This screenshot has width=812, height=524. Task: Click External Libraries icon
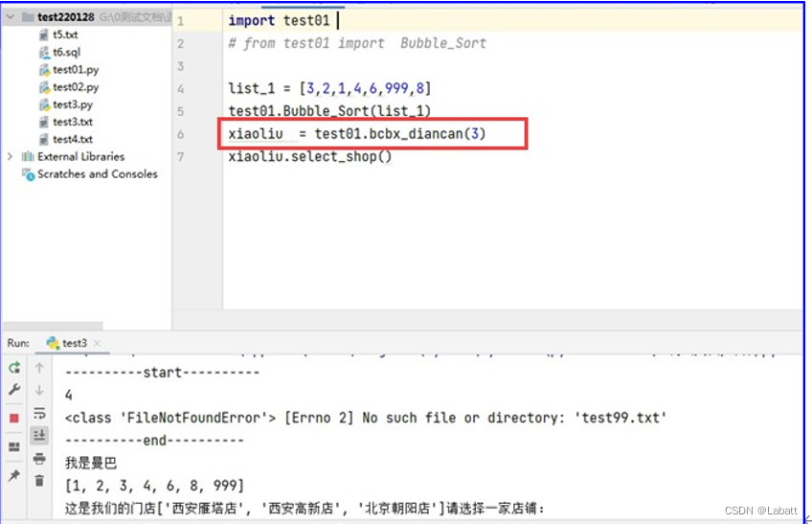pos(28,156)
